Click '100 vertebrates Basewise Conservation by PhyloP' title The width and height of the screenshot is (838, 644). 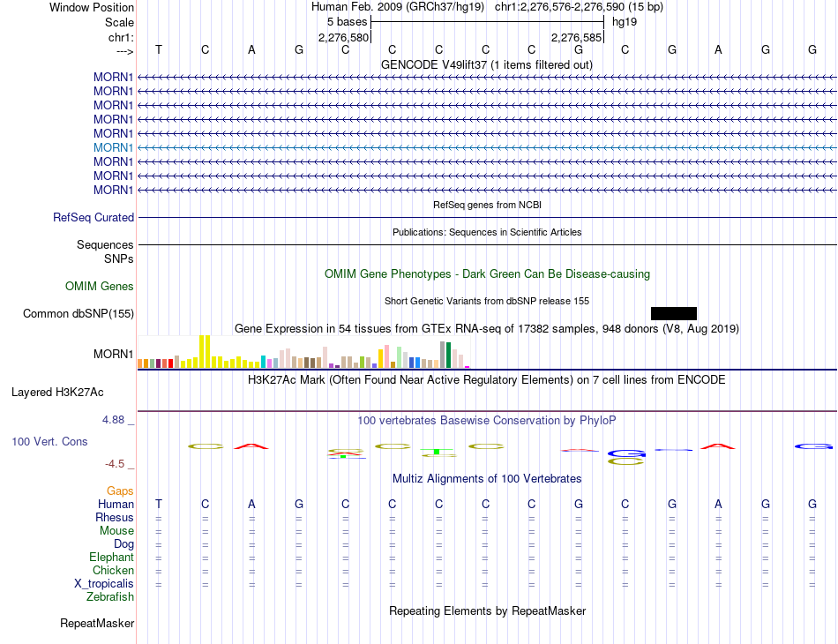[487, 421]
